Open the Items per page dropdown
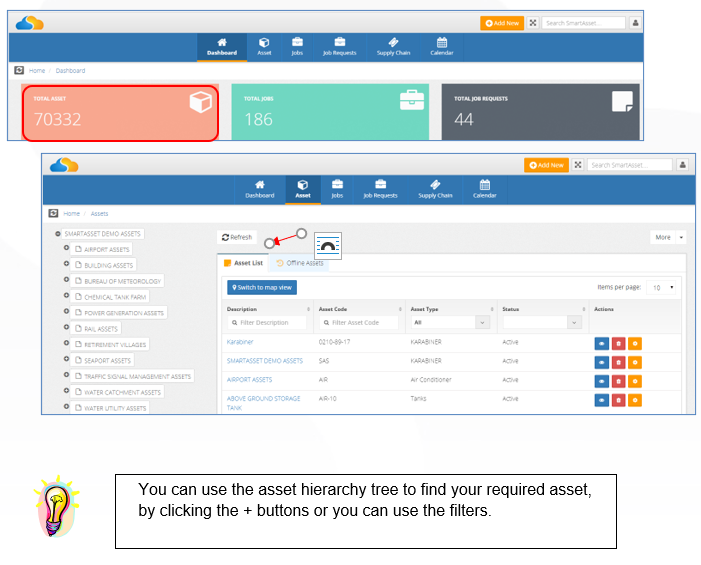 coord(661,287)
